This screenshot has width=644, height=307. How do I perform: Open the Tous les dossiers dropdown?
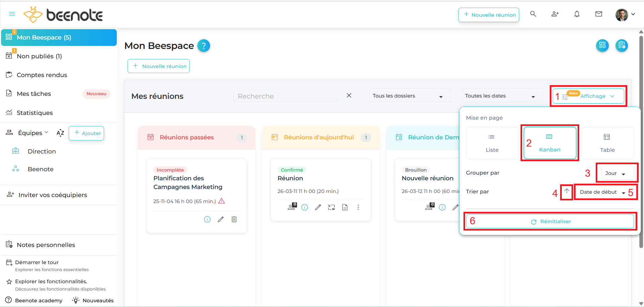click(408, 96)
